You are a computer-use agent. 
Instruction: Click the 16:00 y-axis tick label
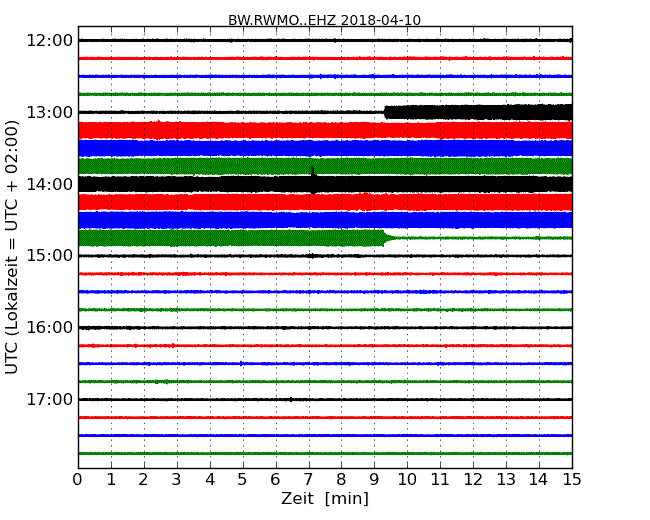50,328
